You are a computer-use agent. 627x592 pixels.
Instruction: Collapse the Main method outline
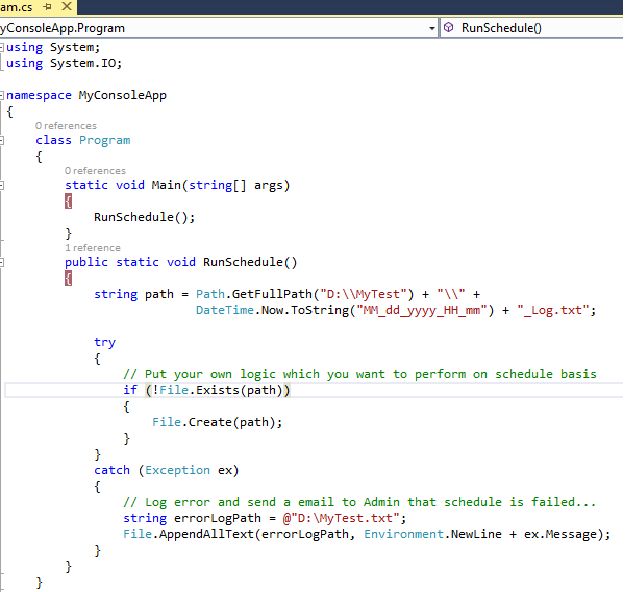3,185
